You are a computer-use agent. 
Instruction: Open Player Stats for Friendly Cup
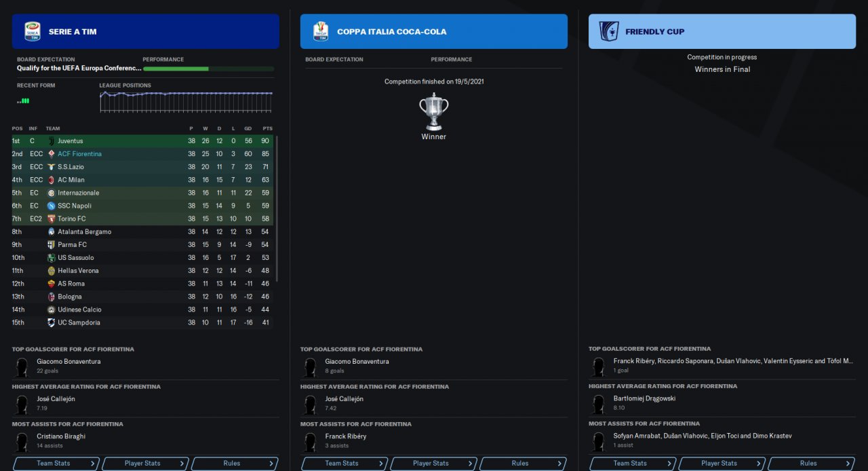coord(722,464)
